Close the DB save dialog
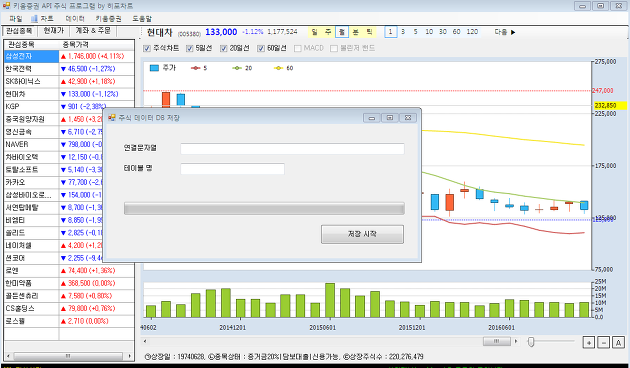Screen dimensions: 630x368 click(408, 118)
